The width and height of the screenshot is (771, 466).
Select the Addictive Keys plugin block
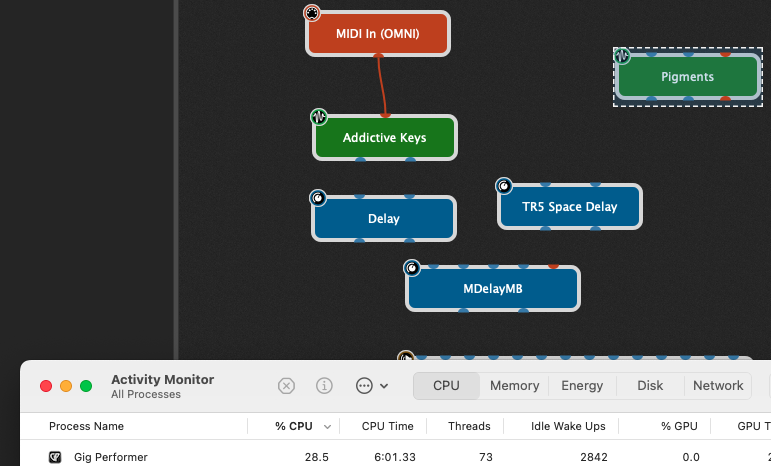(x=385, y=138)
